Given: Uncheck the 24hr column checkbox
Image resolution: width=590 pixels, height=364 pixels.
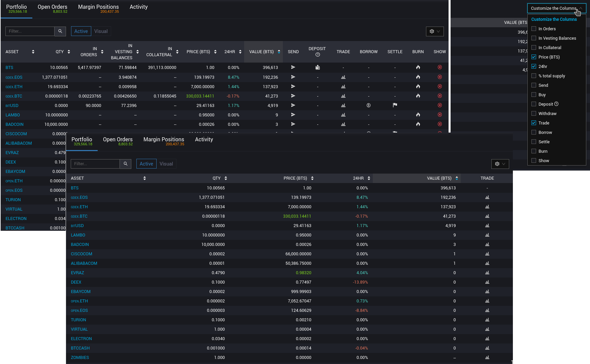Looking at the screenshot, I should tap(534, 66).
